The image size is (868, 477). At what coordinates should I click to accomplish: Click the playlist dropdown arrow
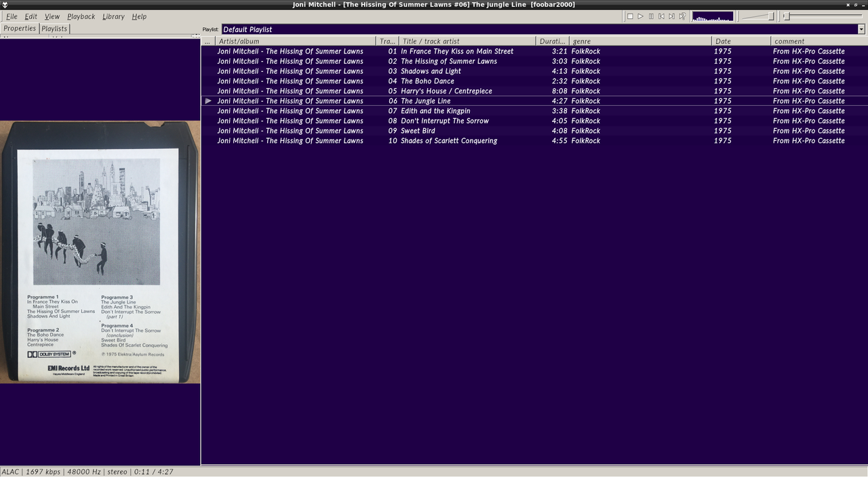(861, 29)
